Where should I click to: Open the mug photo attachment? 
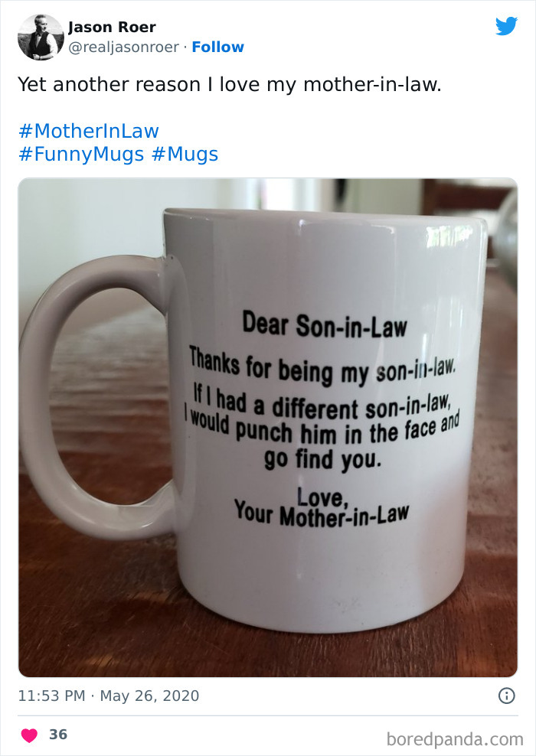(x=268, y=425)
